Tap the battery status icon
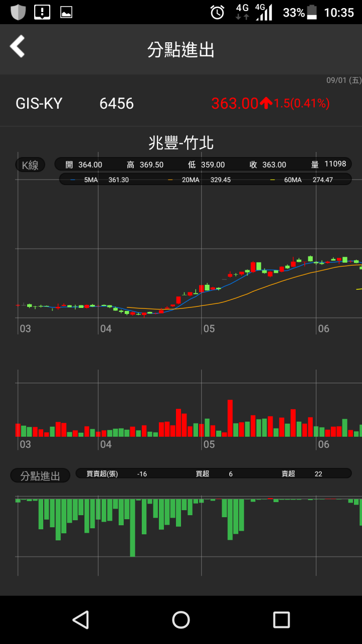This screenshot has width=362, height=644. [312, 12]
